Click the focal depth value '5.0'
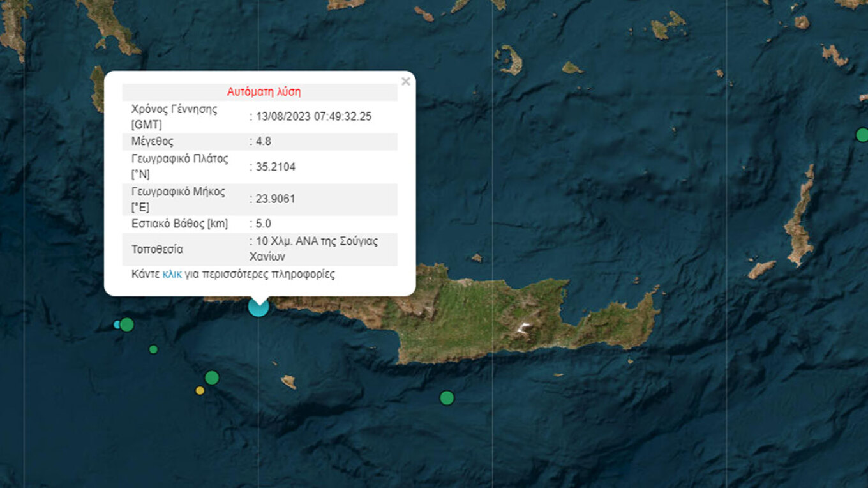 (x=263, y=224)
